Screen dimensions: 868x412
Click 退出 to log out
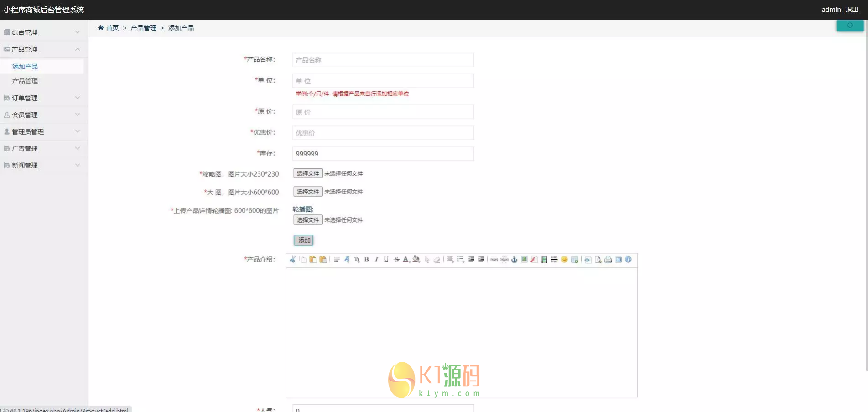tap(852, 10)
